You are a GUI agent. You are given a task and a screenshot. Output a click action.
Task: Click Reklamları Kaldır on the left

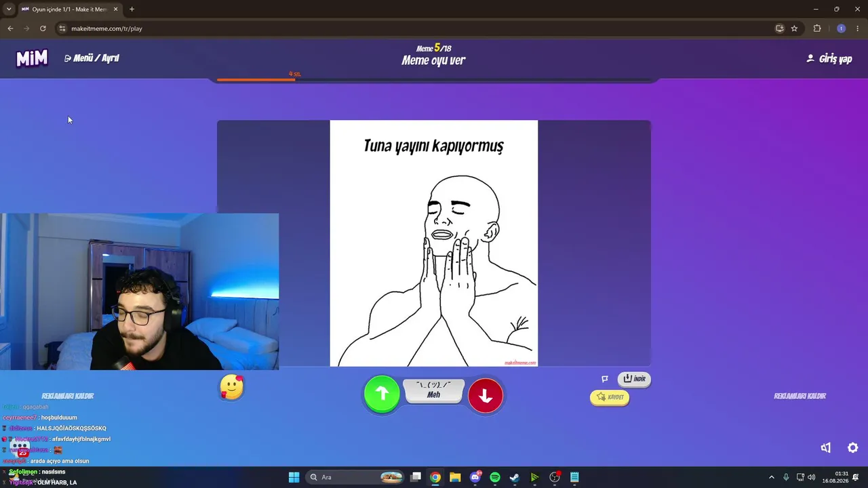click(x=68, y=396)
